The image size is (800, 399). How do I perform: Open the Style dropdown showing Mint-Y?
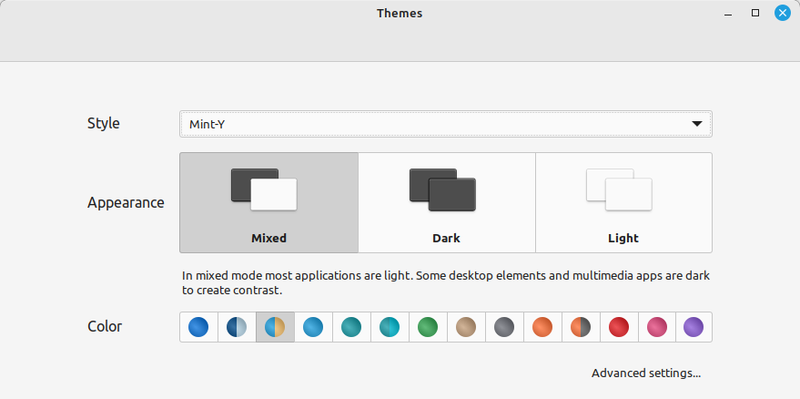445,124
